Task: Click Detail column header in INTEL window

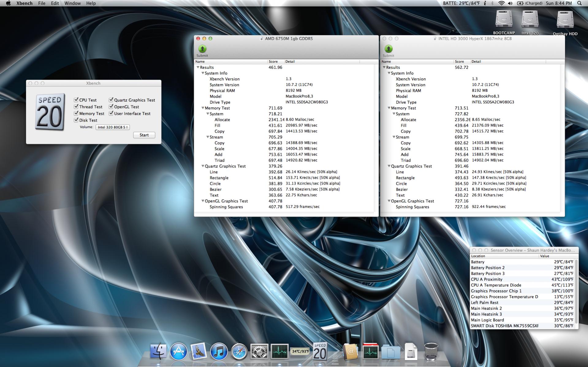Action: click(x=508, y=62)
